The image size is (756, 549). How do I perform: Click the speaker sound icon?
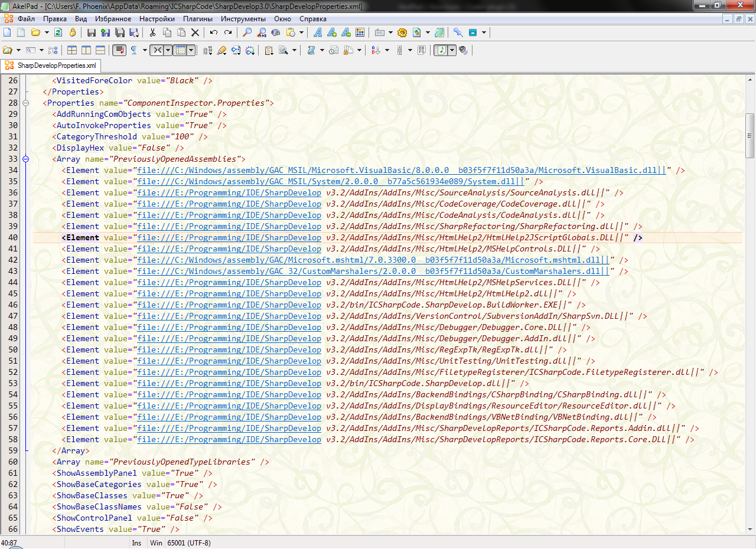coord(463,50)
